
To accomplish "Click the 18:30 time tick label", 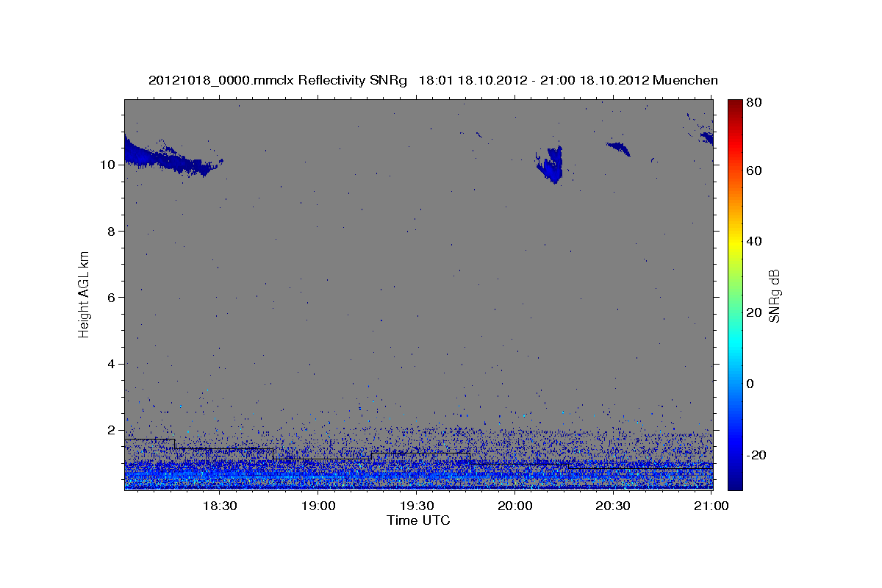I will tap(219, 506).
